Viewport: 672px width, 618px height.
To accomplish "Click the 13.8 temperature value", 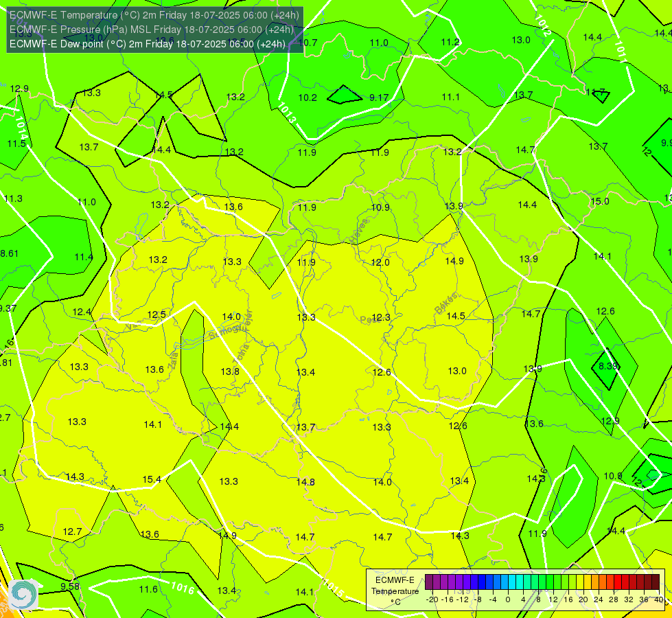I will (230, 371).
